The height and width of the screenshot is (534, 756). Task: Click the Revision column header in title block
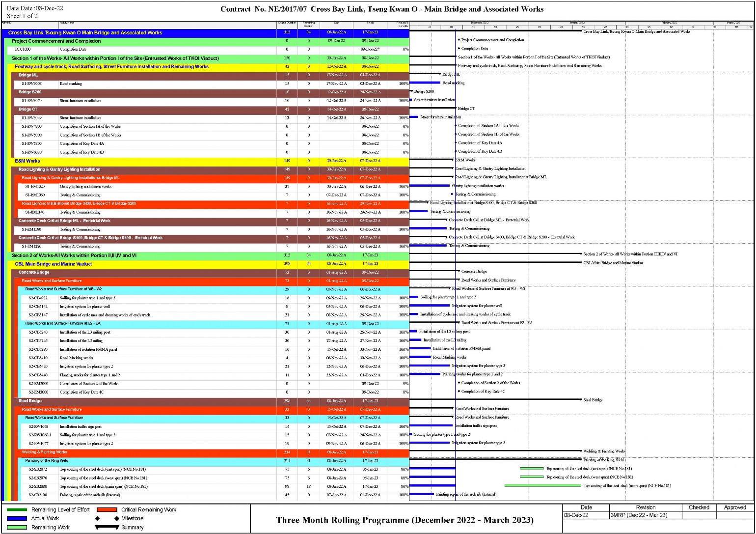pyautogui.click(x=646, y=507)
